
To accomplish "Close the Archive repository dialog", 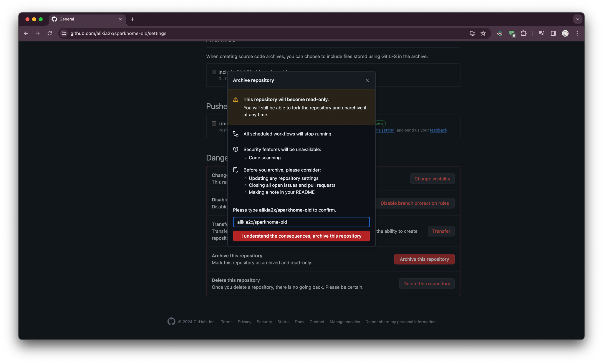I will tap(367, 80).
